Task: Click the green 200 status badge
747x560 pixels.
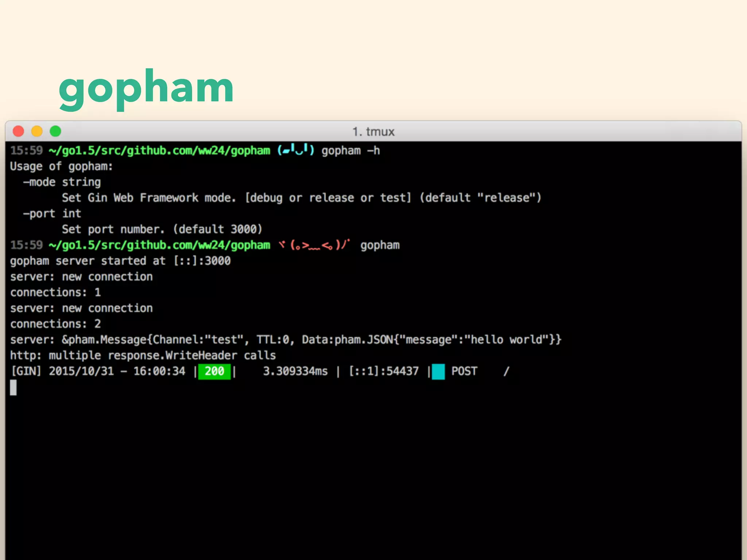Action: coord(214,372)
